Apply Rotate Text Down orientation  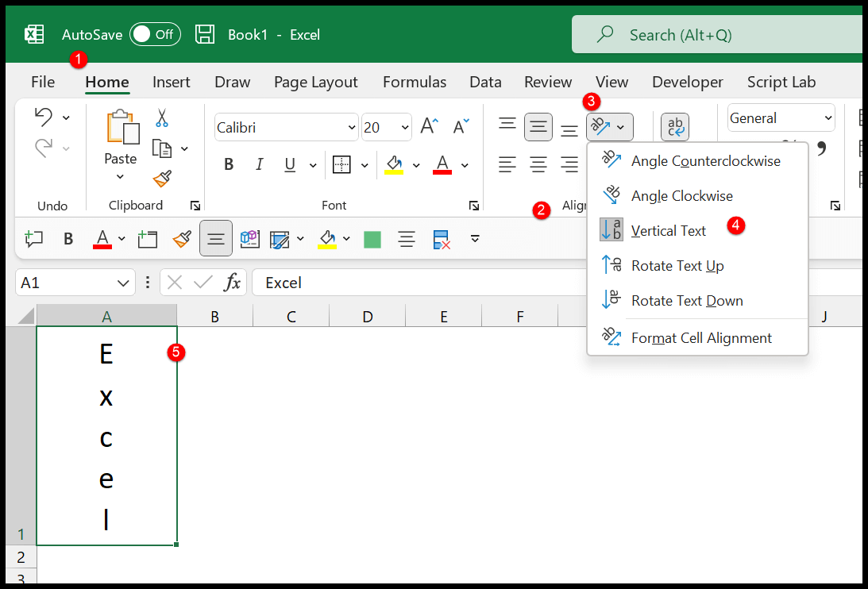pyautogui.click(x=687, y=300)
